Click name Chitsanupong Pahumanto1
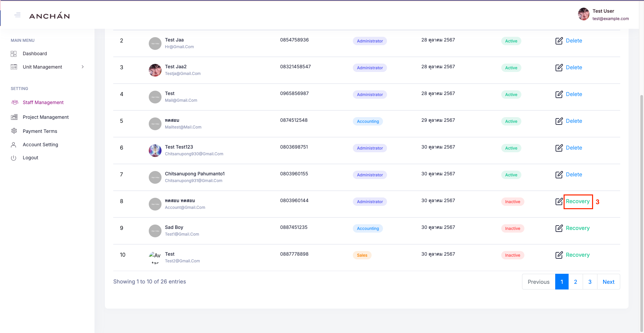The width and height of the screenshot is (644, 333). point(195,174)
